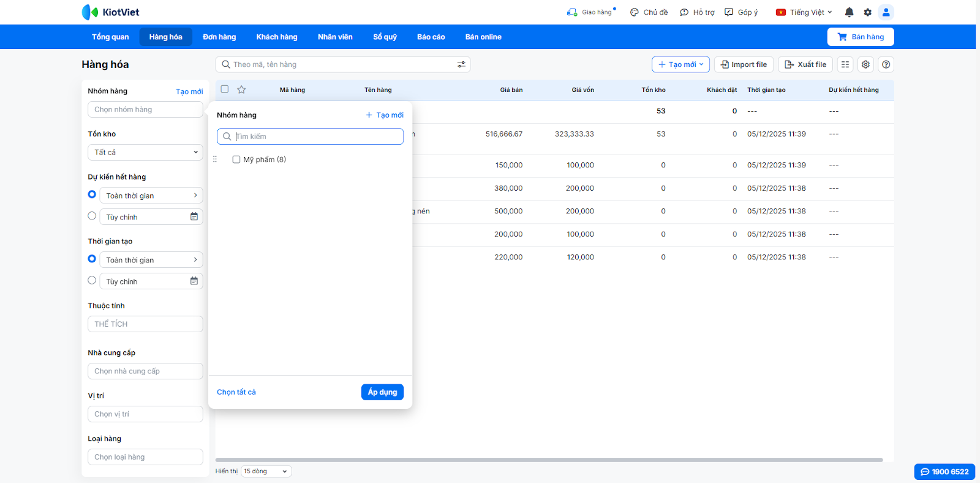Change rows shown via 15 dòng dropdown

(266, 471)
